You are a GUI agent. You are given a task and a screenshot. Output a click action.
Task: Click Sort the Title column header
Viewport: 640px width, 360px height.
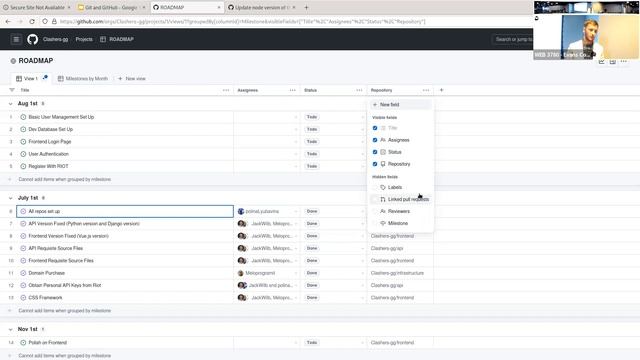click(x=25, y=90)
